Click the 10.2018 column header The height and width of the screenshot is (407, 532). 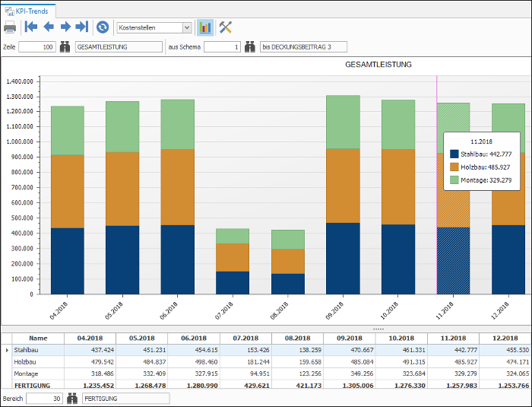pyautogui.click(x=401, y=338)
